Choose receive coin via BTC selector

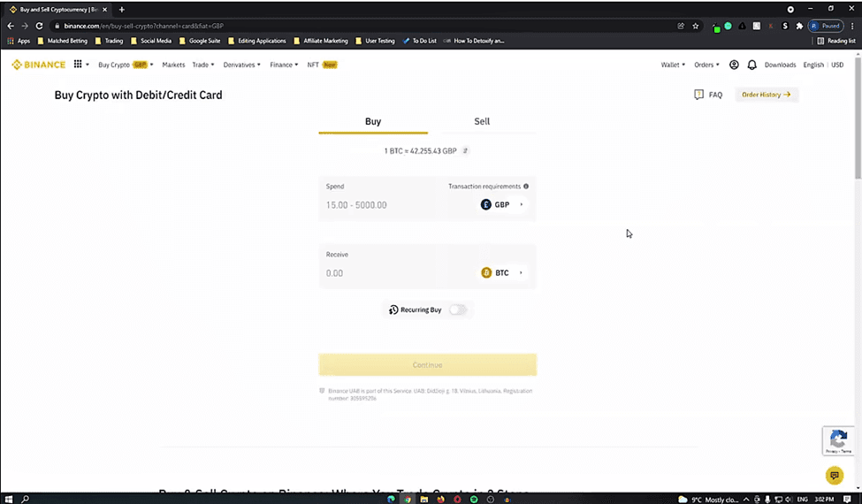point(502,272)
